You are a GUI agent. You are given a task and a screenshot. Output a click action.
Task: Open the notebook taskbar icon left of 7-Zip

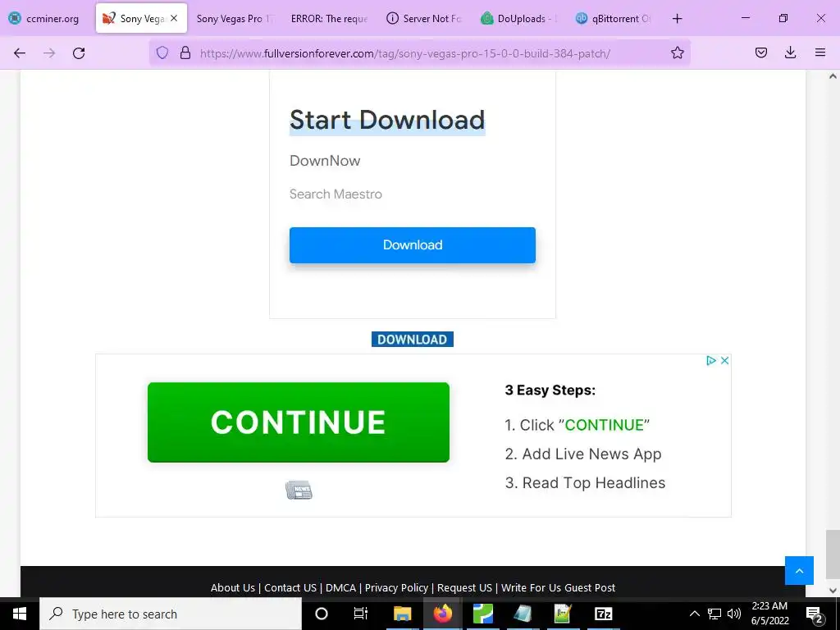click(563, 614)
